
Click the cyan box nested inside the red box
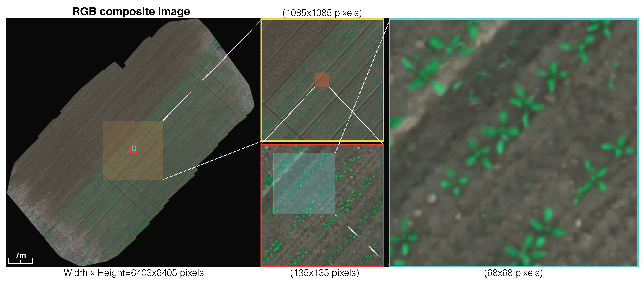[134, 149]
